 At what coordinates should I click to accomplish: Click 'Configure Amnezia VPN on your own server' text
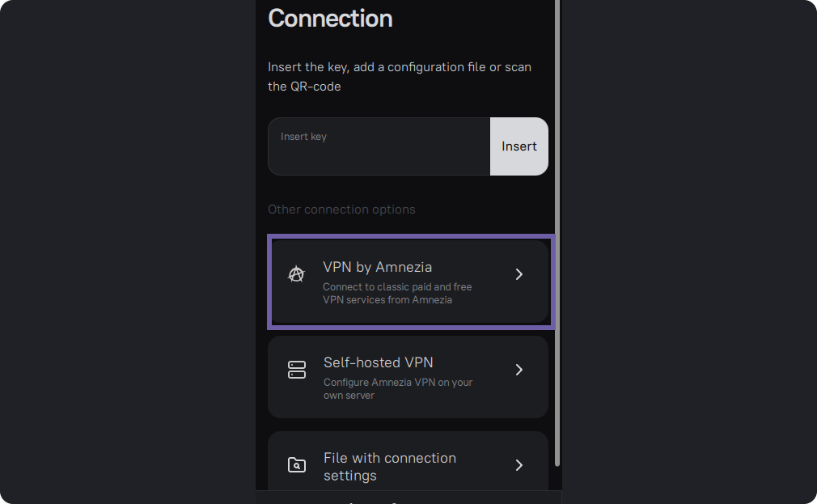coord(398,388)
